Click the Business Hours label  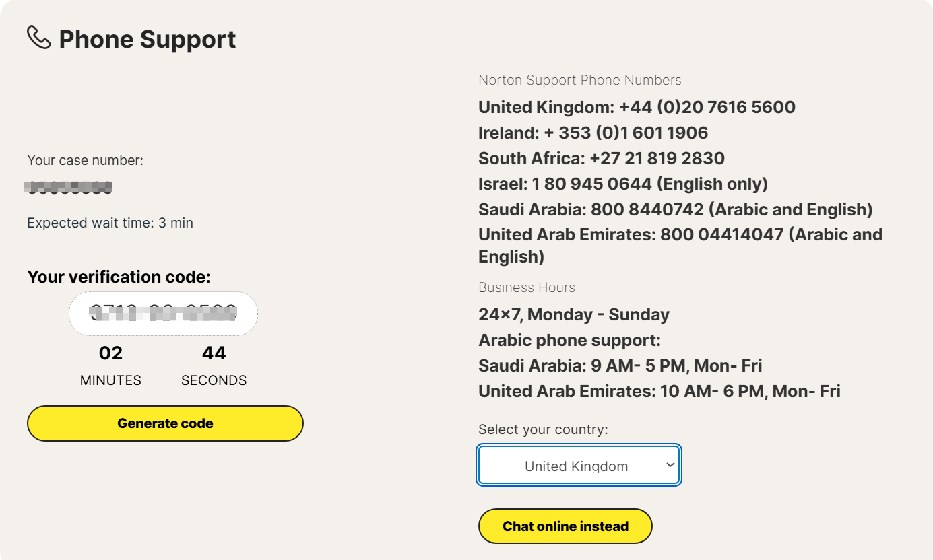click(526, 287)
